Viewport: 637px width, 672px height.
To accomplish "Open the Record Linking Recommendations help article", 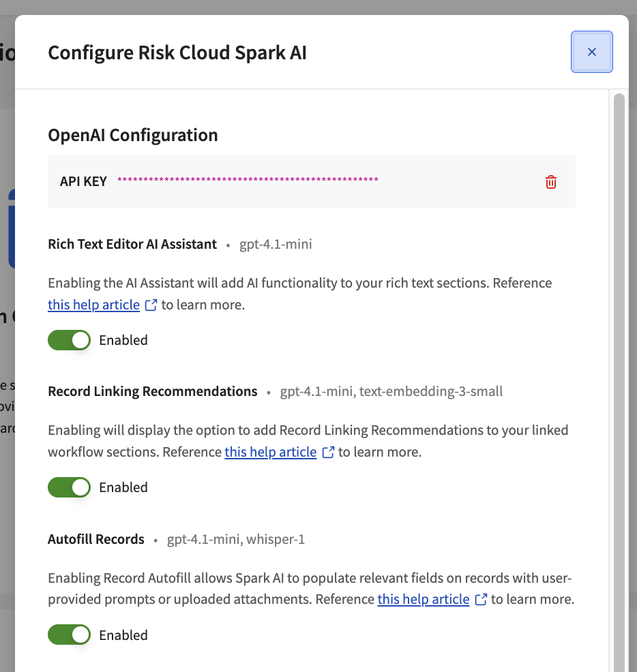I will (271, 452).
